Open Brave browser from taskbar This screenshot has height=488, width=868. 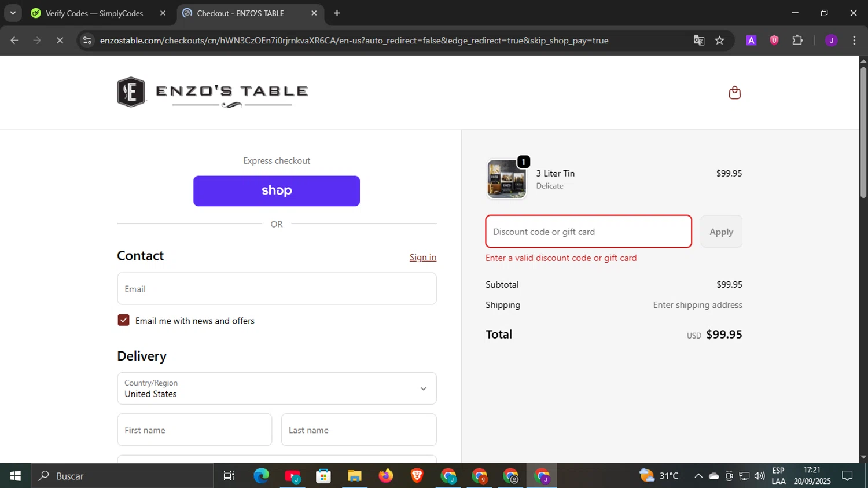(x=417, y=476)
